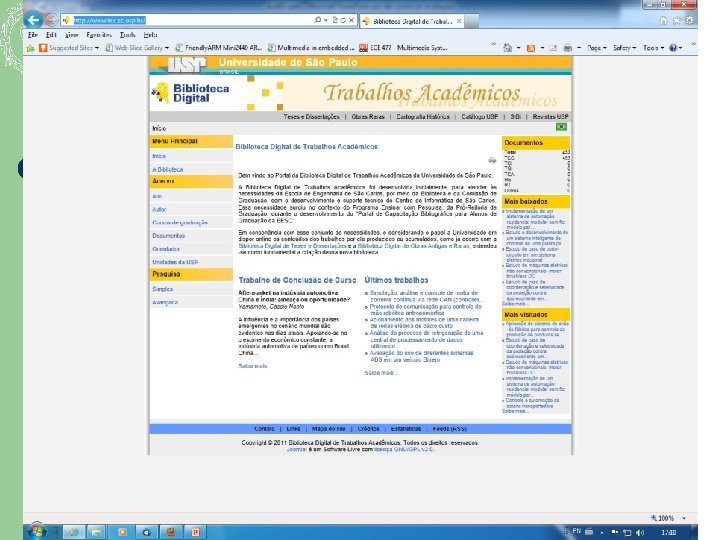Click the USP logo in the orange header
The height and width of the screenshot is (540, 720).
point(185,65)
